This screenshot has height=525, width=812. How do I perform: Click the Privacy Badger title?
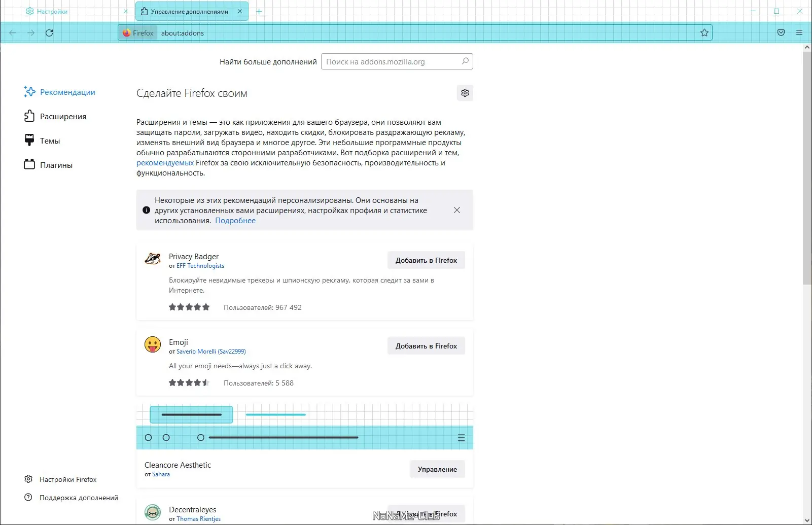click(x=194, y=257)
